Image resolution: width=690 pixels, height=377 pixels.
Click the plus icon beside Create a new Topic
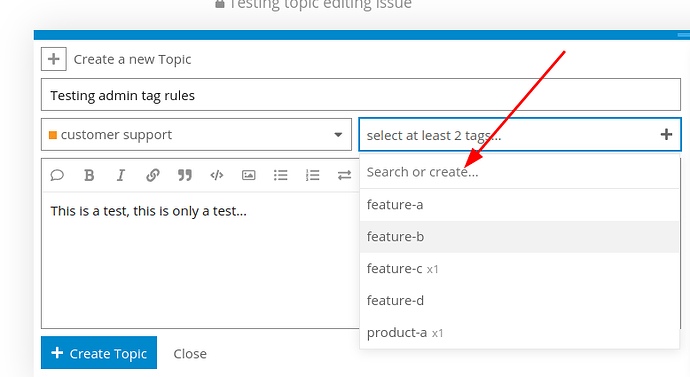point(54,59)
